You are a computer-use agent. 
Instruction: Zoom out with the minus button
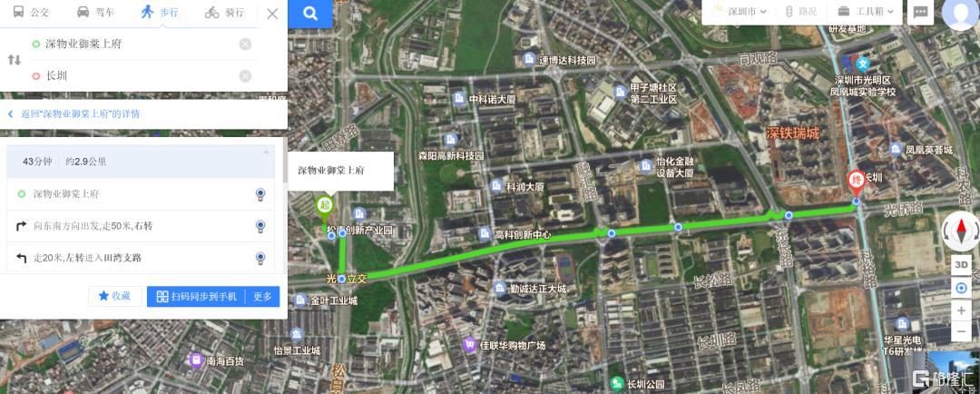(x=961, y=330)
